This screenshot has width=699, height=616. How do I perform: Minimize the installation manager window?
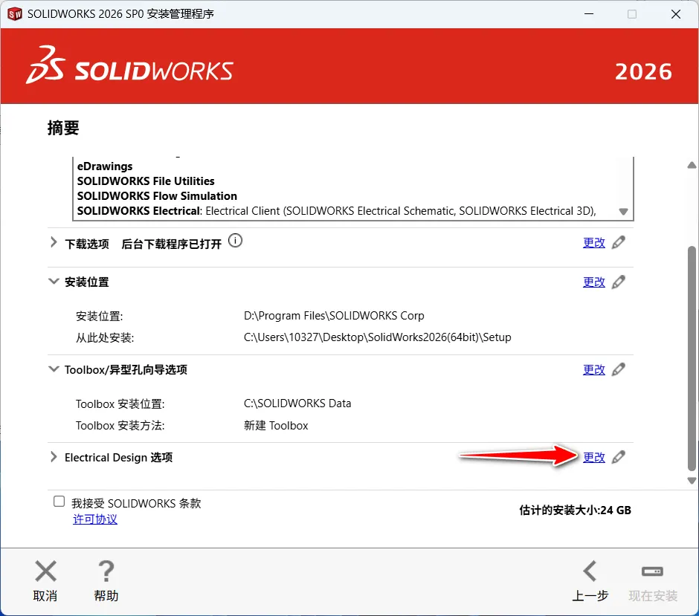[x=589, y=14]
